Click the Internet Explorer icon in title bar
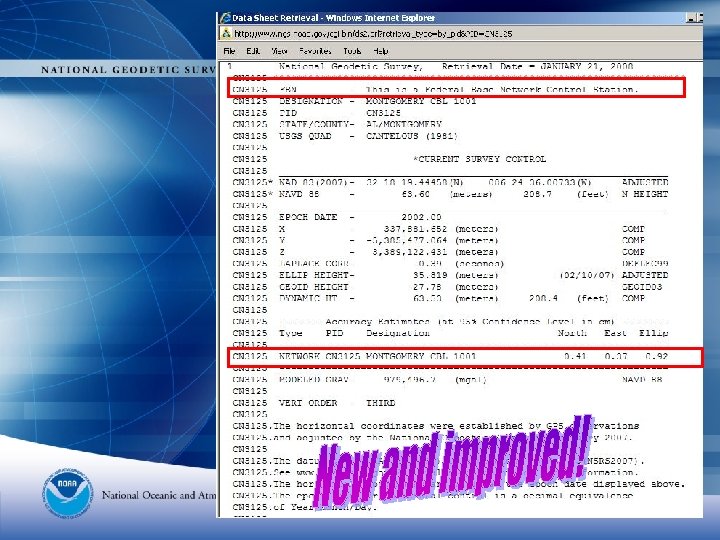Image resolution: width=720 pixels, height=540 pixels. point(225,18)
